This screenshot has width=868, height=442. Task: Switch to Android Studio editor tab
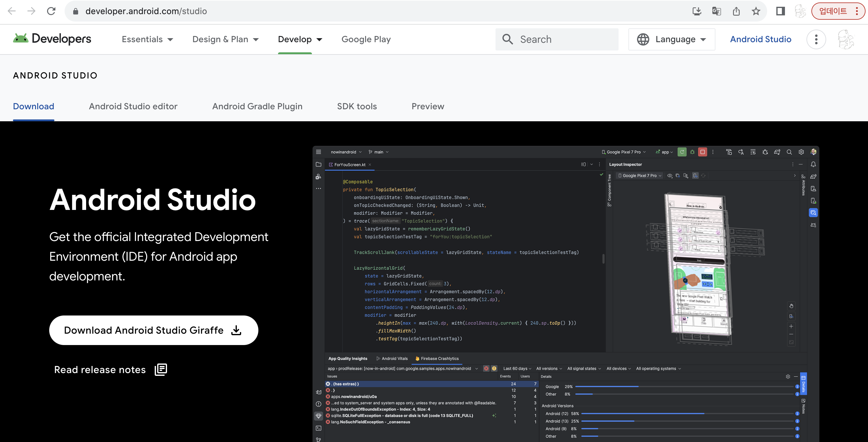click(x=133, y=106)
